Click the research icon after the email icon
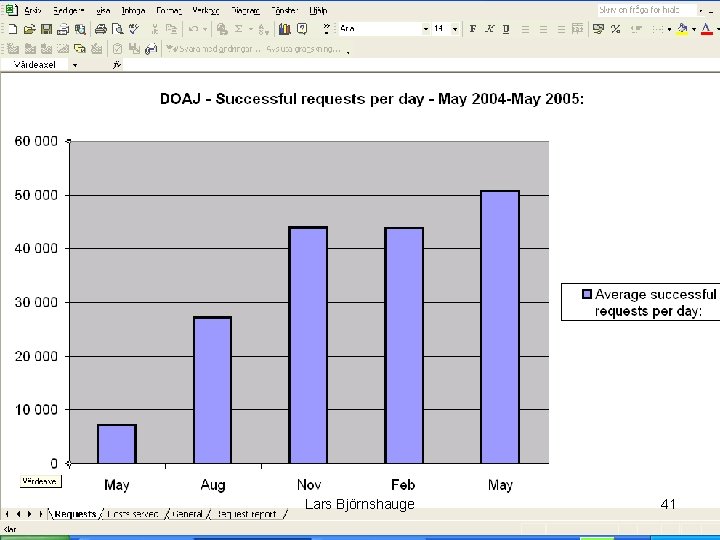Image resolution: width=720 pixels, height=540 pixels. pyautogui.click(x=80, y=29)
